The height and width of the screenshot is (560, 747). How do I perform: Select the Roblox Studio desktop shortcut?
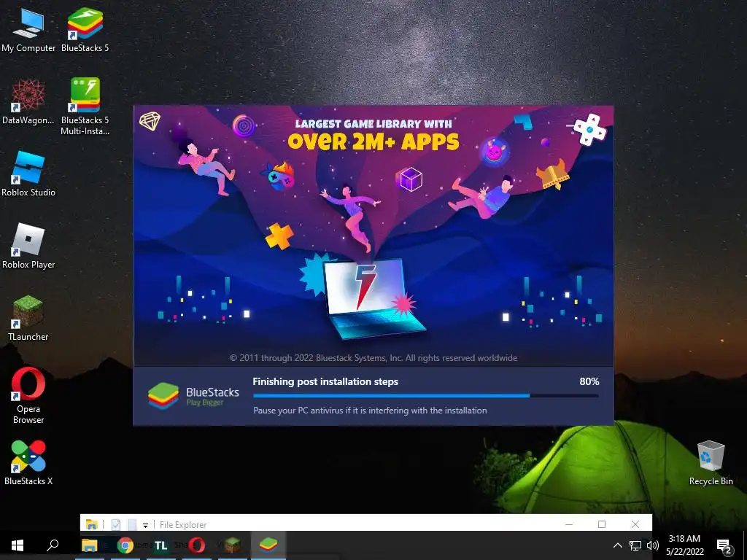tap(28, 174)
